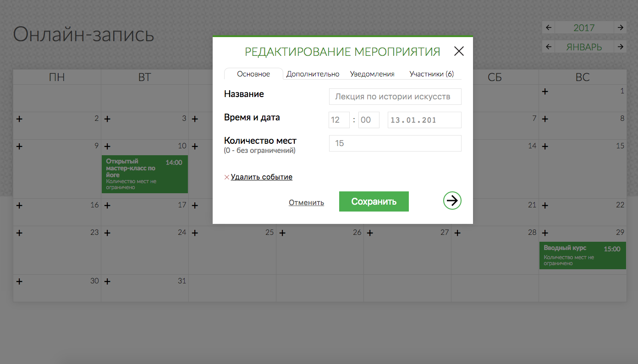Open the Дополнительно tab
This screenshot has height=364, width=638.
(313, 74)
